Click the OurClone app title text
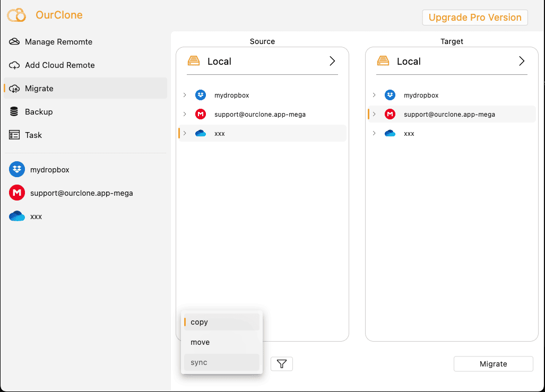Screen dimensions: 545x392 coord(59,15)
